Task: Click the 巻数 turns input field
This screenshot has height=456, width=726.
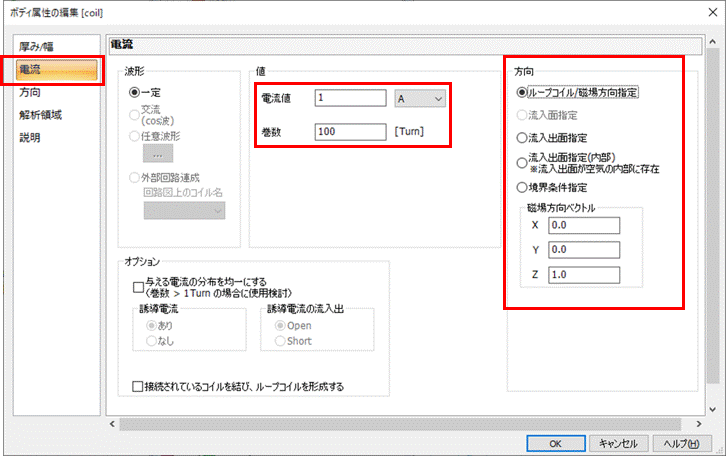Action: pos(349,131)
